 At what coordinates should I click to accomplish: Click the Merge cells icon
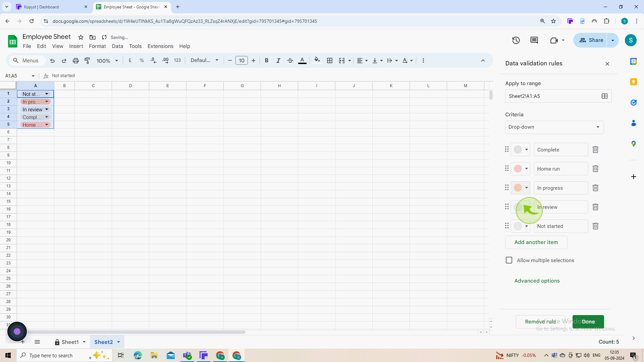[342, 61]
